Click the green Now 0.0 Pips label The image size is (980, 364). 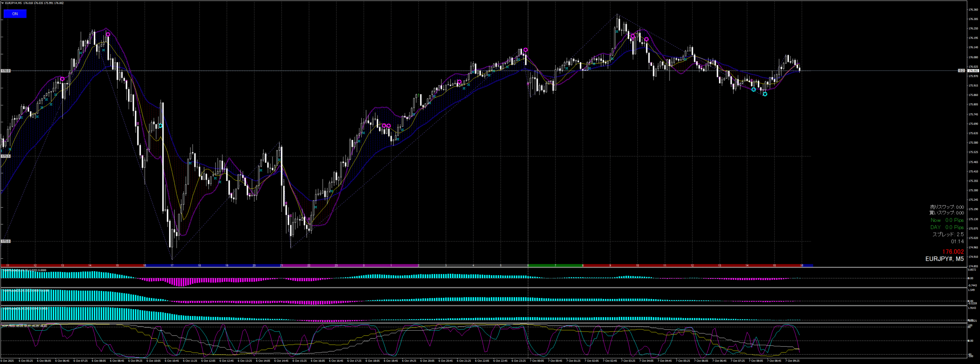[x=947, y=220]
